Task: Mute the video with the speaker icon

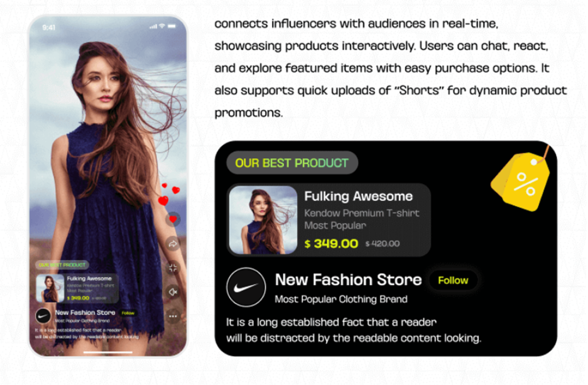Action: coord(173,291)
